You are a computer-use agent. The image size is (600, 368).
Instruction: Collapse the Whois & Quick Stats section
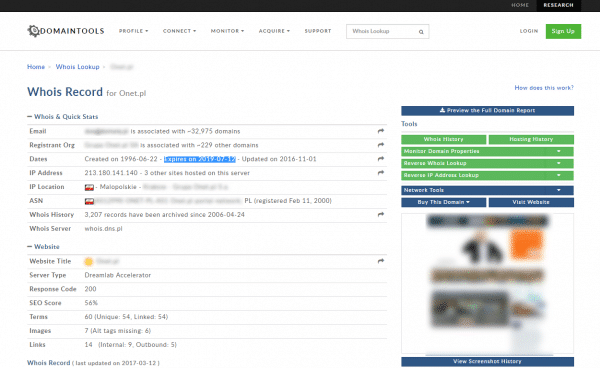29,117
